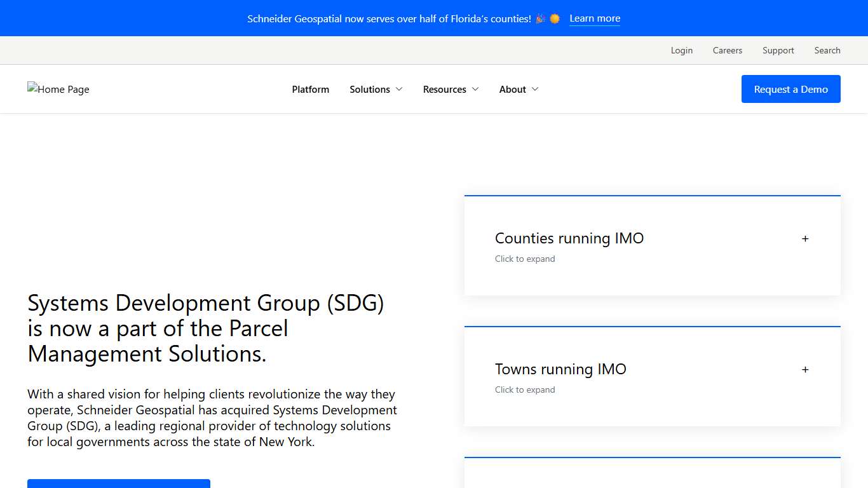Open the Resources dropdown menu

451,89
